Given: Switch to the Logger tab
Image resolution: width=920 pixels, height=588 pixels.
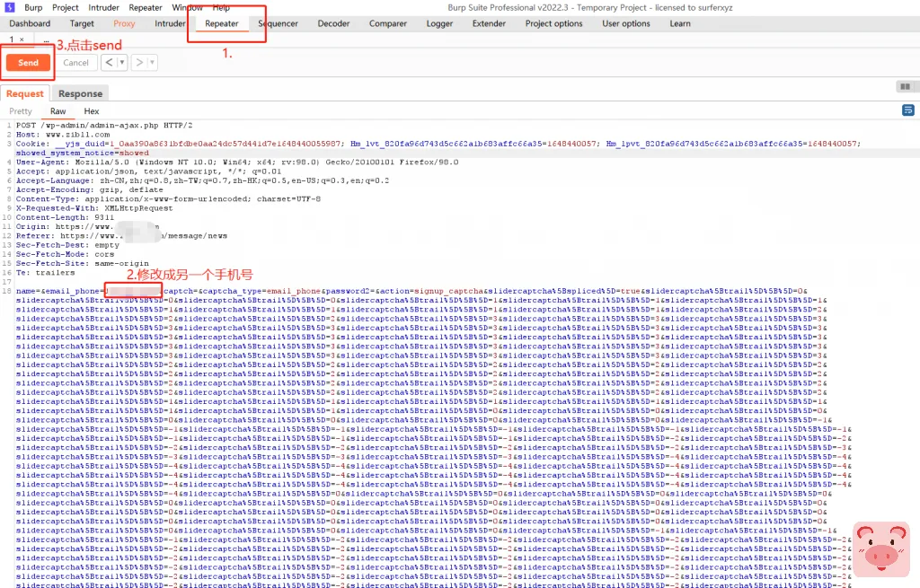Looking at the screenshot, I should point(439,23).
